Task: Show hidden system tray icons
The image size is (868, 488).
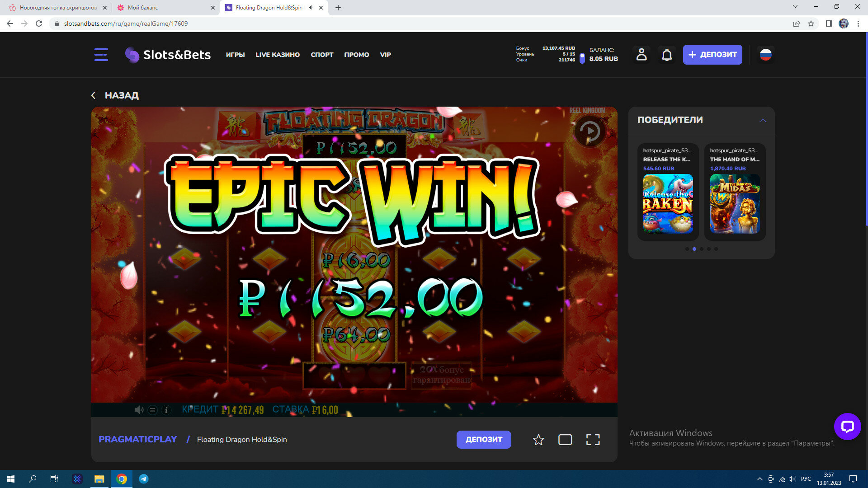Action: tap(759, 479)
